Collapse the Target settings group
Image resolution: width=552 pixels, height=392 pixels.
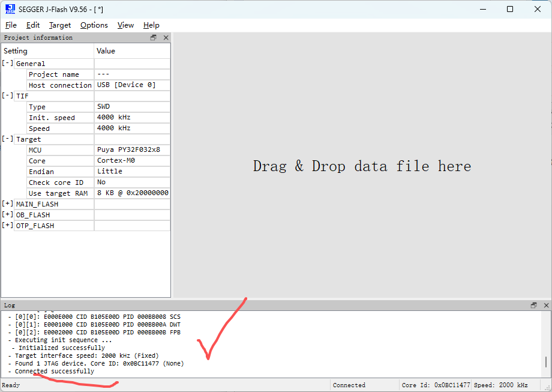[x=7, y=139]
